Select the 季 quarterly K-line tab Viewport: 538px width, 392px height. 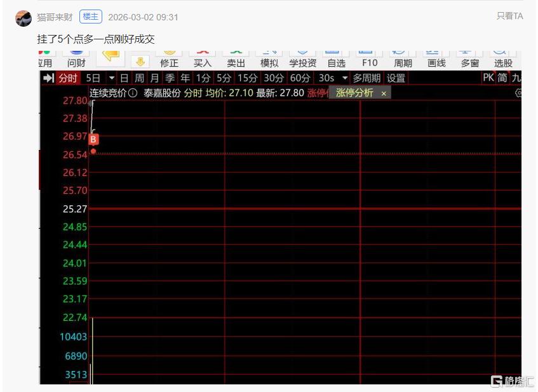[x=170, y=78]
